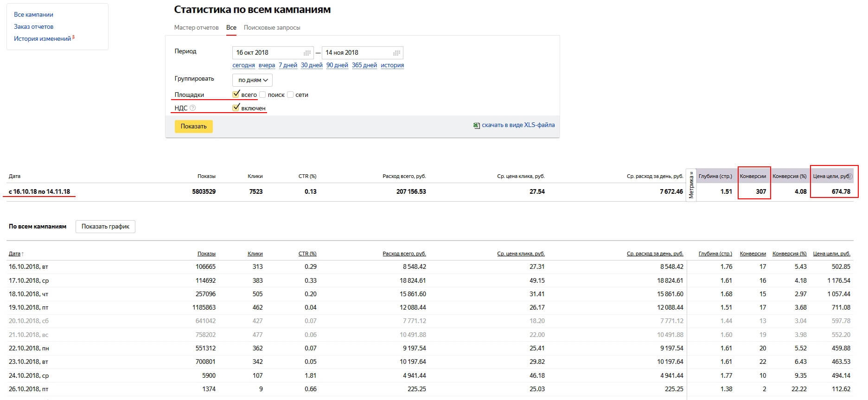Uncheck the НДС 'включен' checkbox
Screen dimensions: 868x400
pos(236,108)
